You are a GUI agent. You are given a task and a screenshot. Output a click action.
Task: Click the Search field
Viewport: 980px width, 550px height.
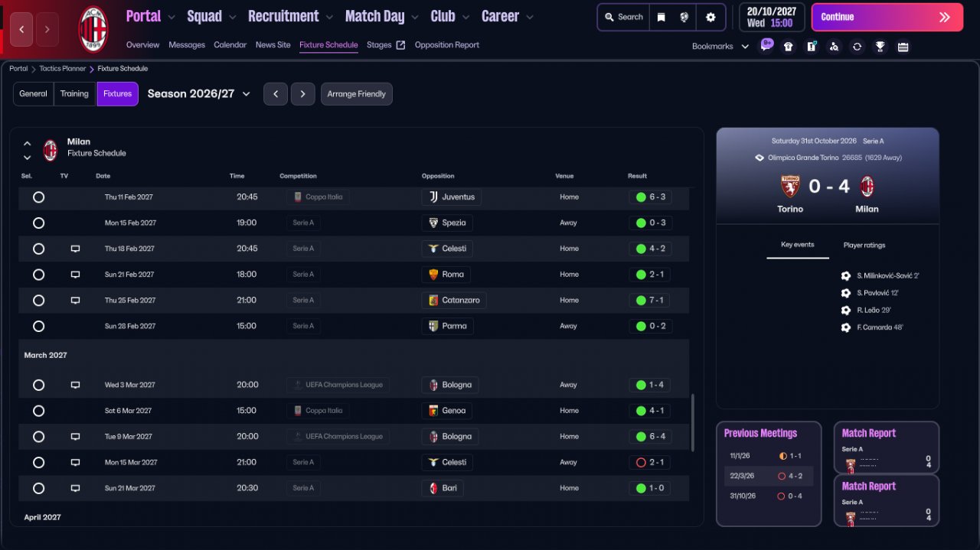click(x=623, y=17)
